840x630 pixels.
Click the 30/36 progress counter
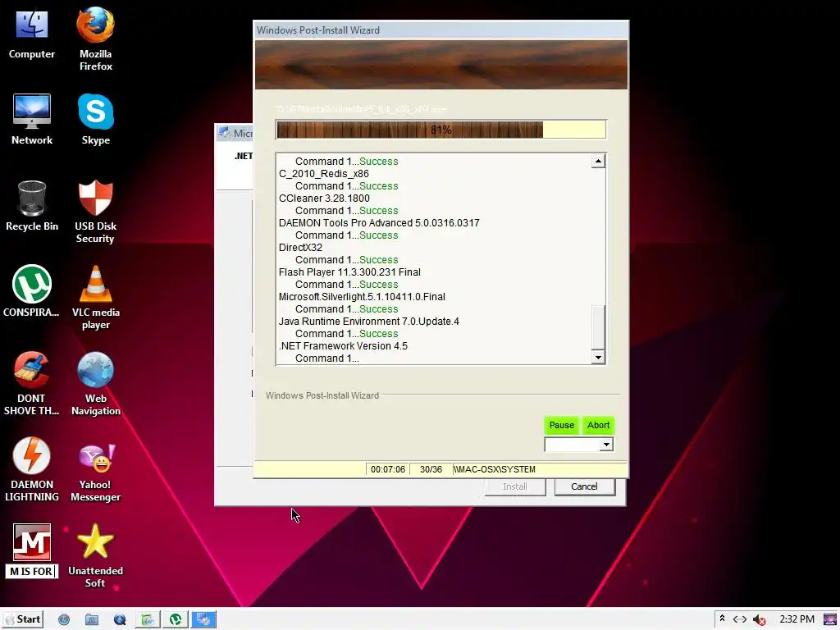pyautogui.click(x=431, y=469)
